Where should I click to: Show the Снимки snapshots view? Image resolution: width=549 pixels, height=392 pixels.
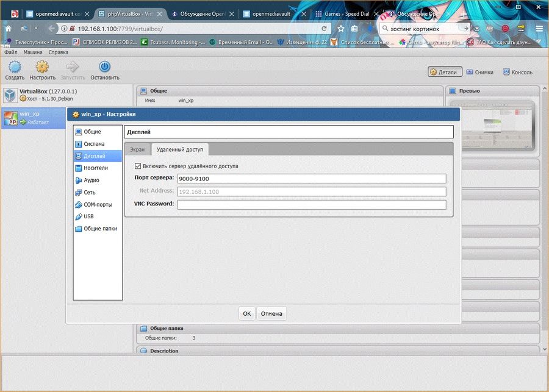point(479,72)
